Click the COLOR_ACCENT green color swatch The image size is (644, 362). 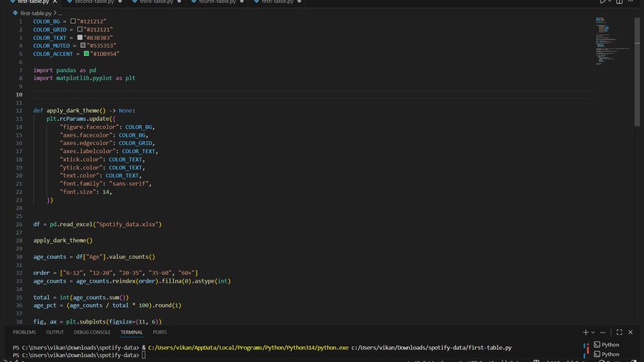87,54
